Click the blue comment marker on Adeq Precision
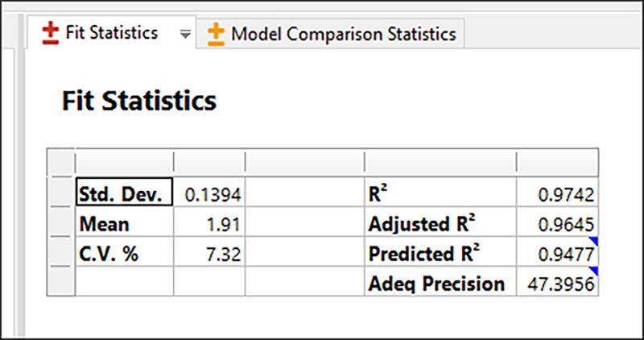Viewport: 644px width, 340px height. click(x=593, y=272)
